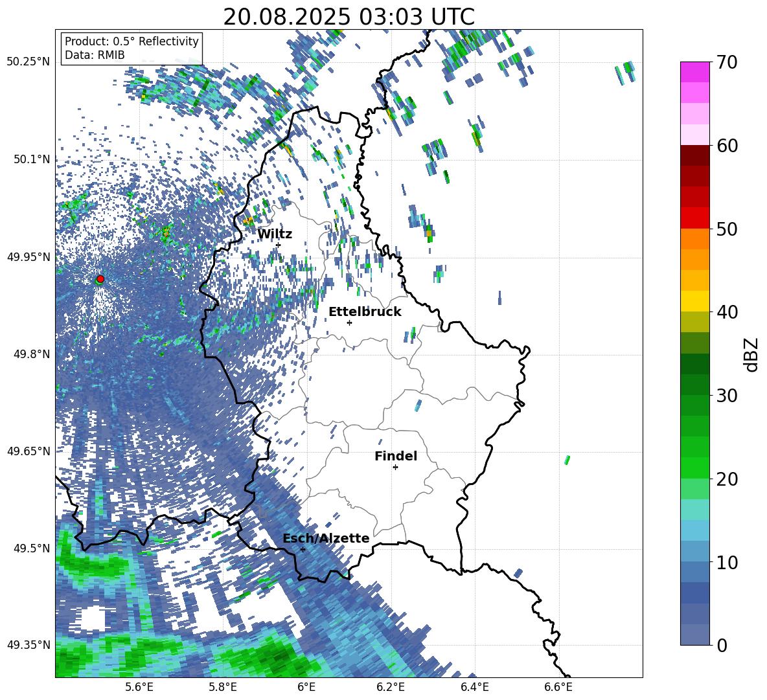Click the Wiltz city label
This screenshot has height=700, width=767.
pyautogui.click(x=275, y=234)
